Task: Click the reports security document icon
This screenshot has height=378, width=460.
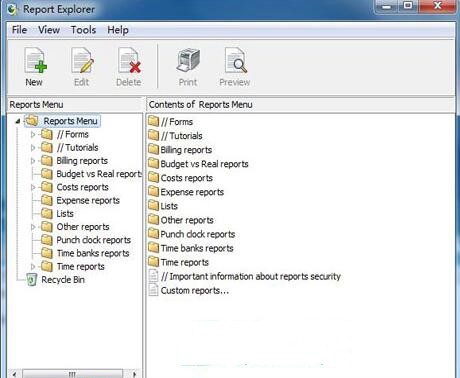Action: [x=153, y=276]
